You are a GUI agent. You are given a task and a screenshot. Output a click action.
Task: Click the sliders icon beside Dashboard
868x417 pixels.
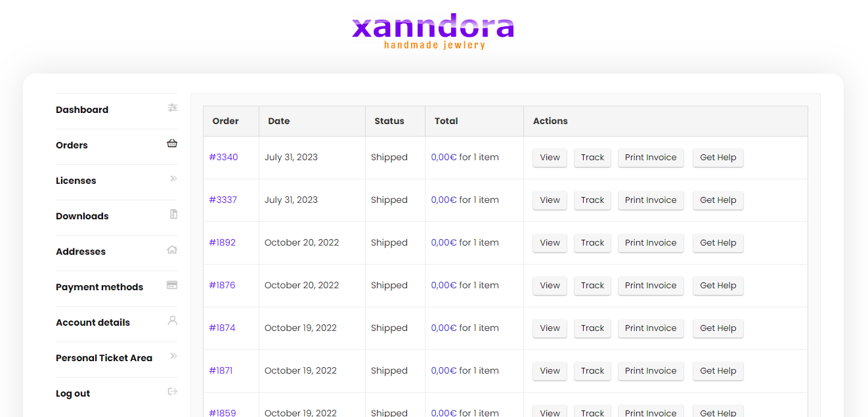(173, 108)
